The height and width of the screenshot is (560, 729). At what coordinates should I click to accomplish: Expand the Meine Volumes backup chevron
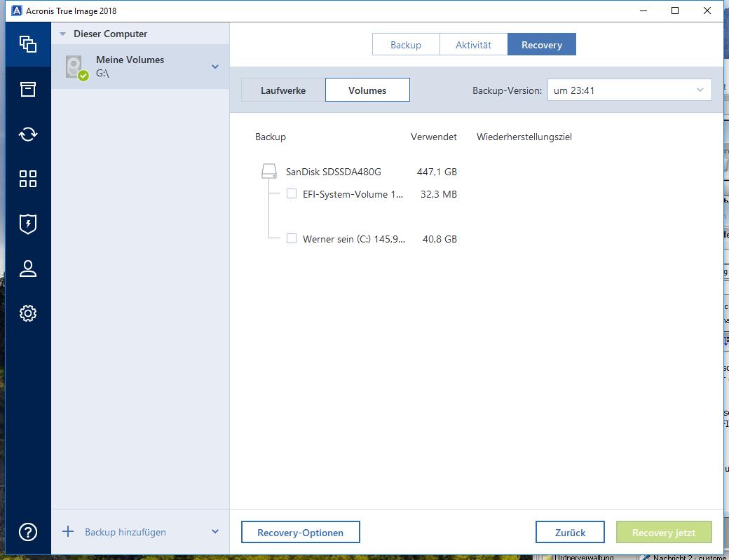point(215,67)
